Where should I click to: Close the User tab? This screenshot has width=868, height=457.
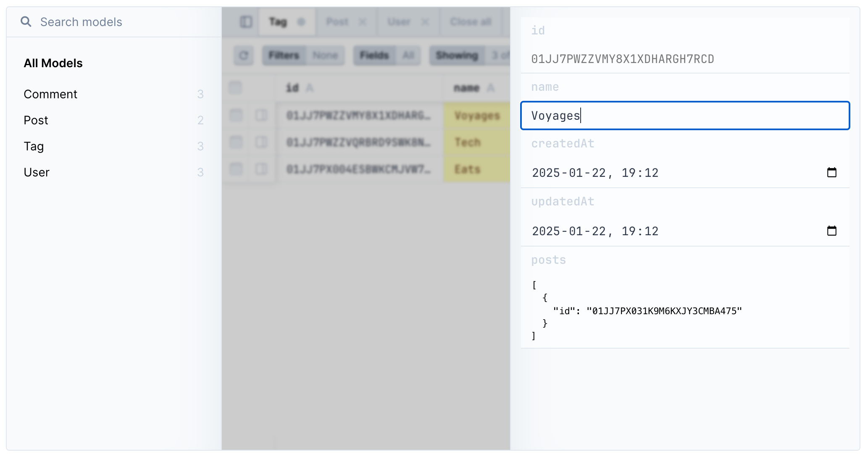click(425, 22)
